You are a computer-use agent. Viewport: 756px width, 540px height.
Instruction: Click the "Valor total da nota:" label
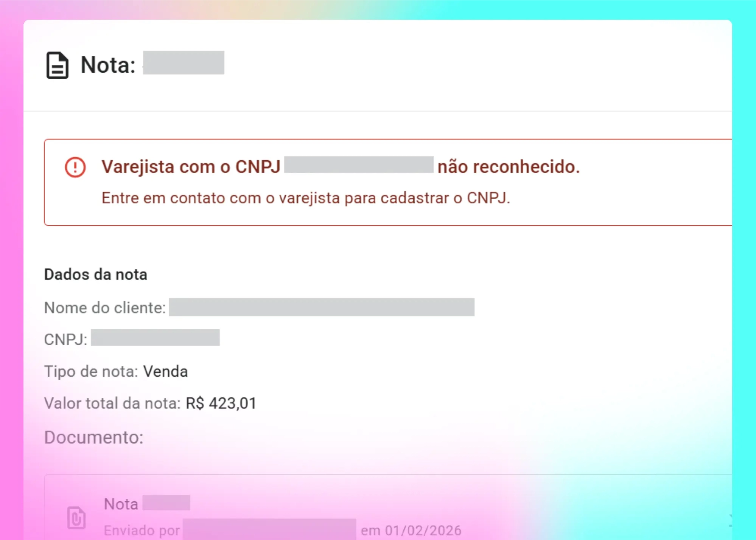[112, 403]
